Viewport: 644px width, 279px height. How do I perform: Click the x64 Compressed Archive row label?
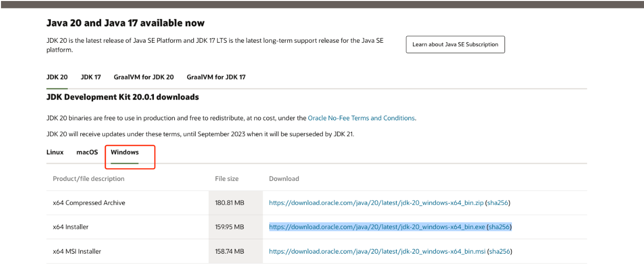point(89,203)
